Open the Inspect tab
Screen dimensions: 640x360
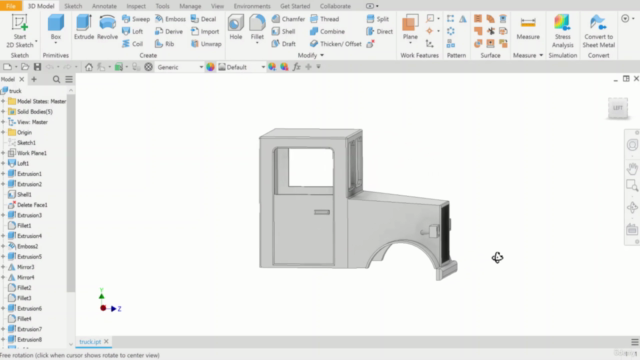(136, 6)
